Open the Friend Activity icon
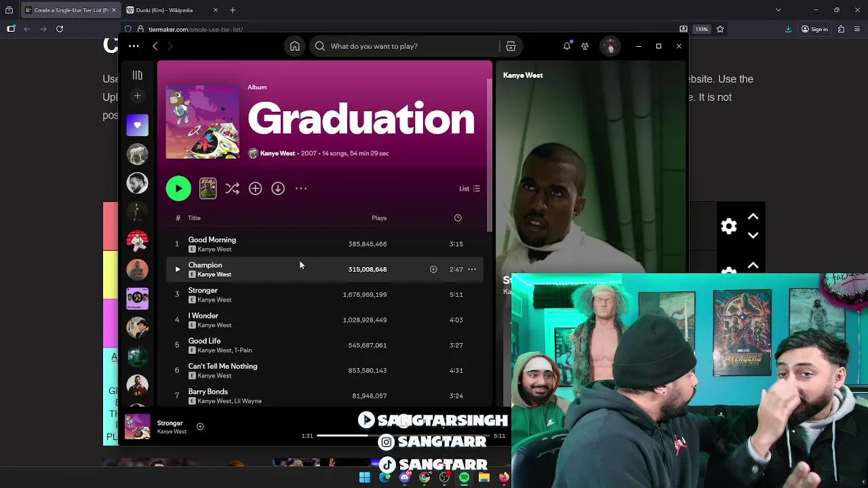 pyautogui.click(x=585, y=46)
